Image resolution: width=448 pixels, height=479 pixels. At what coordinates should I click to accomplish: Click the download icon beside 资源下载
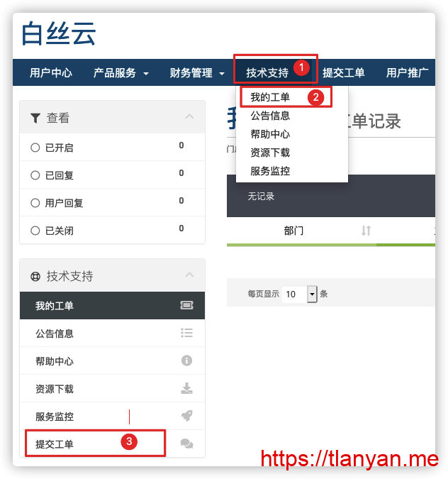186,388
